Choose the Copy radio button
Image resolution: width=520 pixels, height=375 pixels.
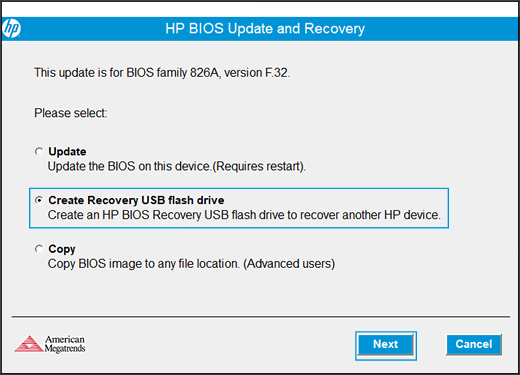tap(39, 249)
